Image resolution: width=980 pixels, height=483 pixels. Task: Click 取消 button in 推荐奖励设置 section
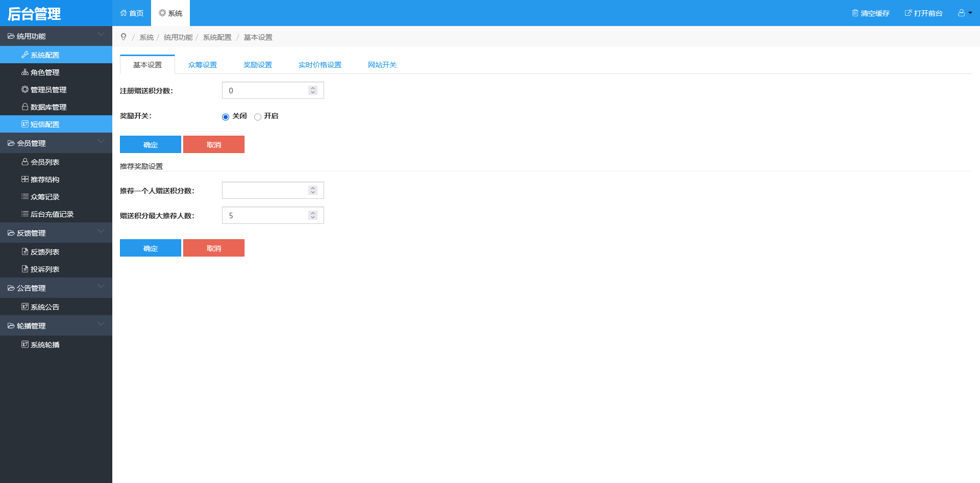point(214,248)
